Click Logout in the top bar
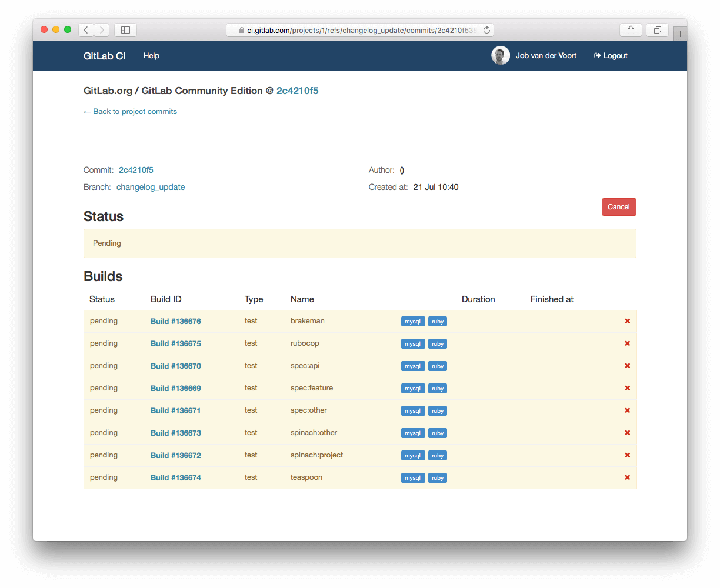720x588 pixels. (611, 56)
